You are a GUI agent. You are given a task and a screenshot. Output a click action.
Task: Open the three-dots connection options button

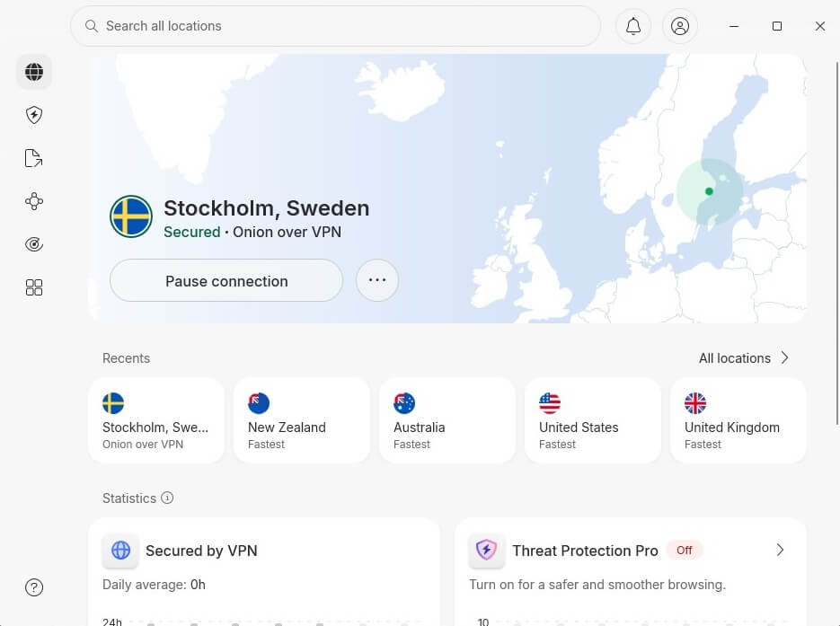coord(377,280)
